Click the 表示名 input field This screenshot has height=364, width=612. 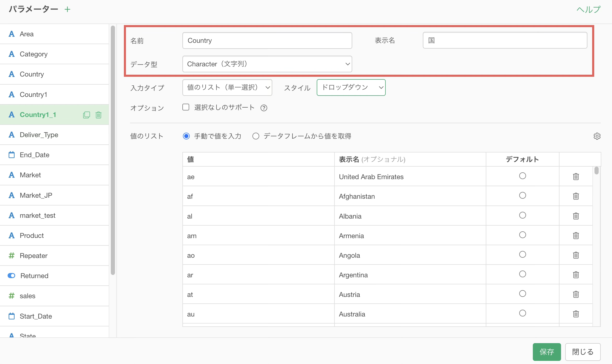(x=505, y=40)
